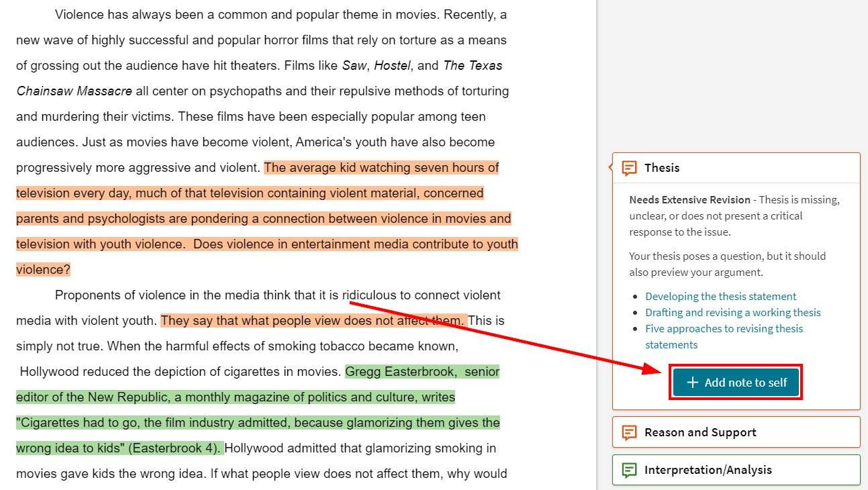Select orange highlight starting 'The average kid watching'
This screenshot has width=868, height=490.
pyautogui.click(x=381, y=168)
